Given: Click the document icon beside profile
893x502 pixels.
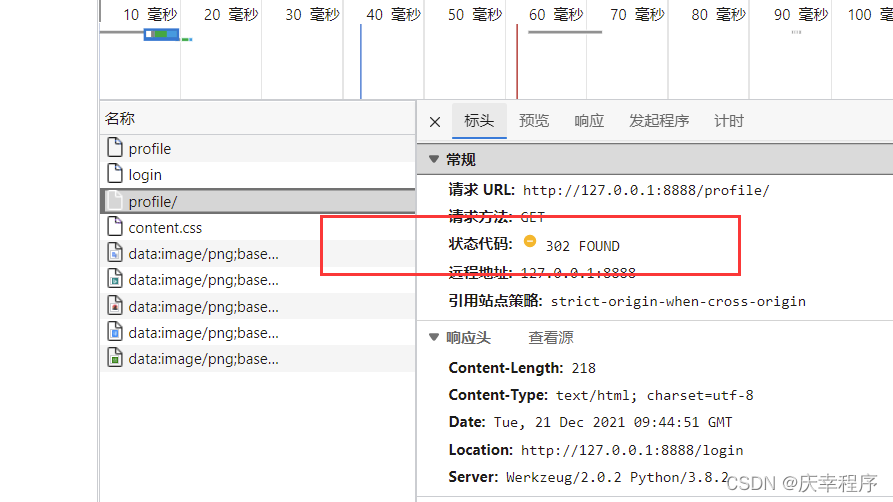Looking at the screenshot, I should click(115, 148).
